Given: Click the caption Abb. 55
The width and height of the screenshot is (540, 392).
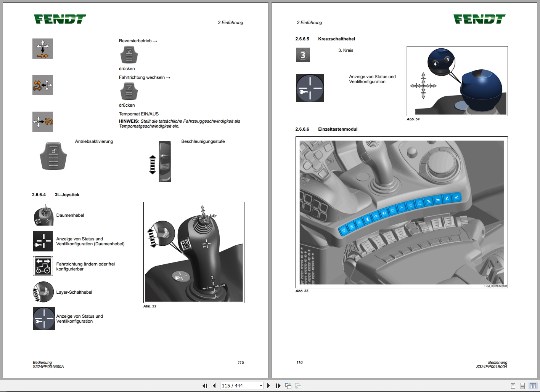Looking at the screenshot, I should [x=302, y=291].
